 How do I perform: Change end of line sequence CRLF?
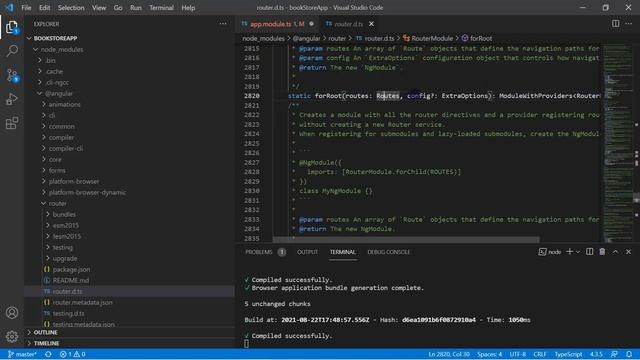click(540, 354)
